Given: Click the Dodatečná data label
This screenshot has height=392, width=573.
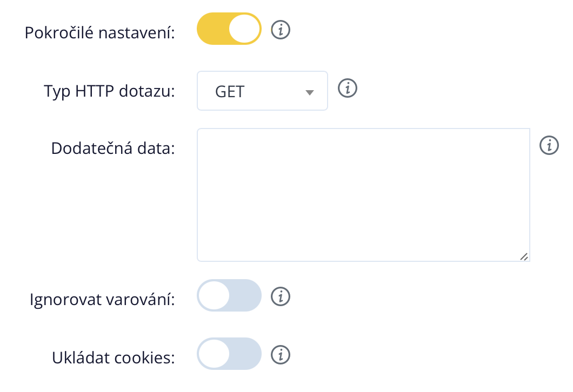Looking at the screenshot, I should (113, 148).
